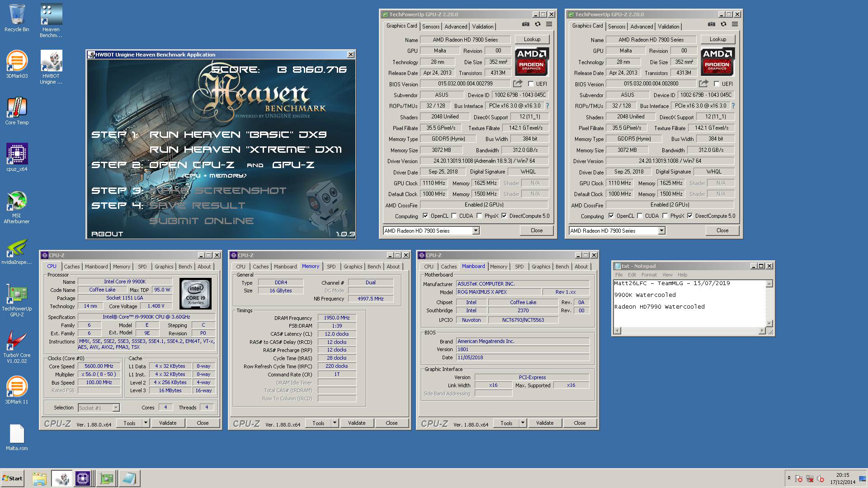Open Caches tab in CPU-Z CPU window

[71, 267]
